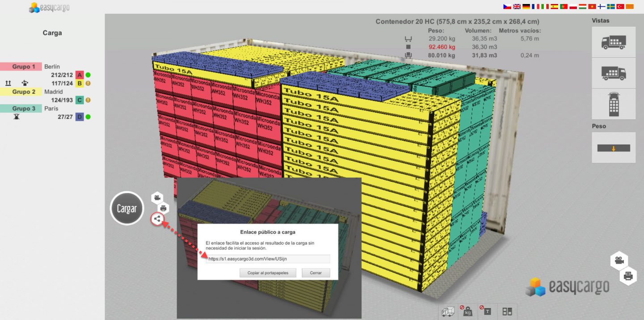Click the small print icon next to Cargar
The image size is (644, 320).
[x=163, y=208]
